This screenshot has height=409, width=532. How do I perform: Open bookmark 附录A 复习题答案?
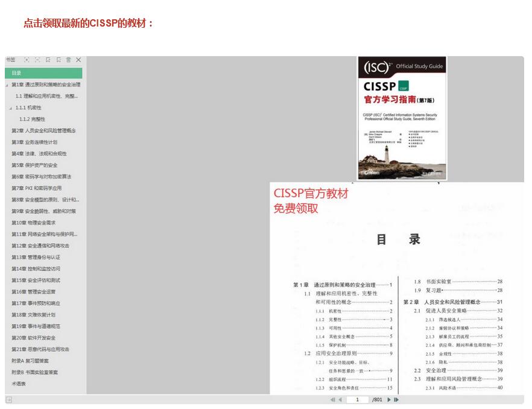(x=30, y=361)
